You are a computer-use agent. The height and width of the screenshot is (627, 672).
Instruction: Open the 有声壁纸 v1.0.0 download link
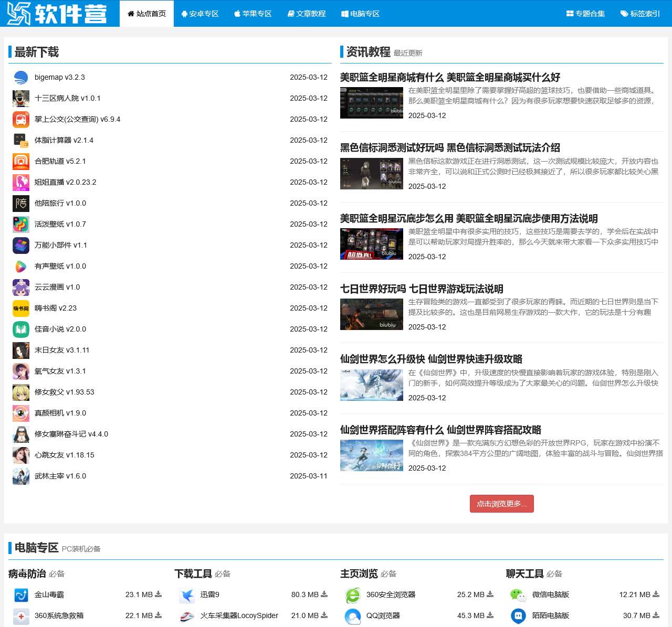pyautogui.click(x=60, y=267)
